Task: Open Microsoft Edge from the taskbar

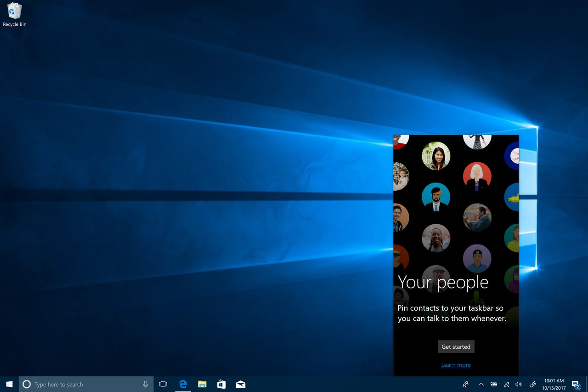Action: click(183, 384)
